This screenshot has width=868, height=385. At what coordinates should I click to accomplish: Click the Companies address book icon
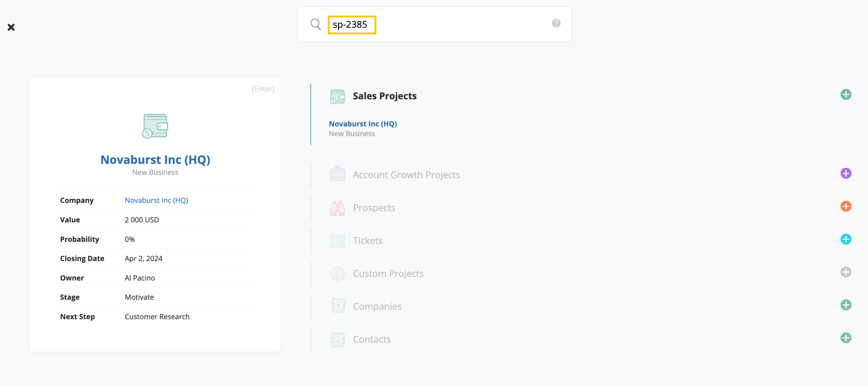coord(337,306)
